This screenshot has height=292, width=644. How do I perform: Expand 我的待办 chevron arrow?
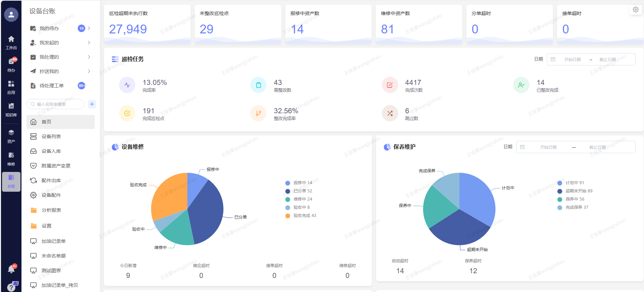click(89, 28)
